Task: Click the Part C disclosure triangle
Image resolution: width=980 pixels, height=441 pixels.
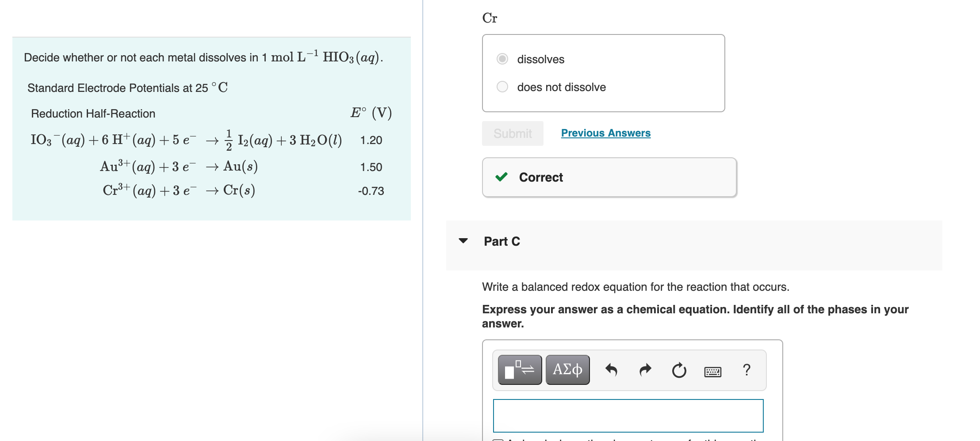Action: tap(463, 241)
